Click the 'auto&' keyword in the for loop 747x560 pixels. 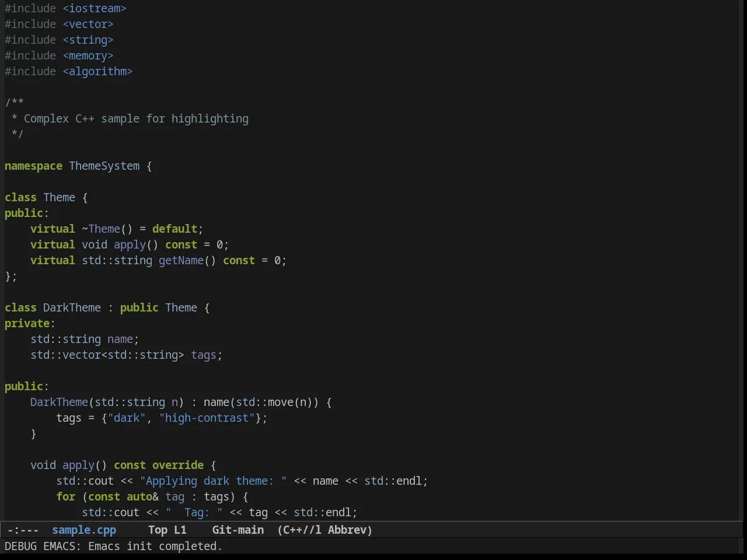click(142, 496)
